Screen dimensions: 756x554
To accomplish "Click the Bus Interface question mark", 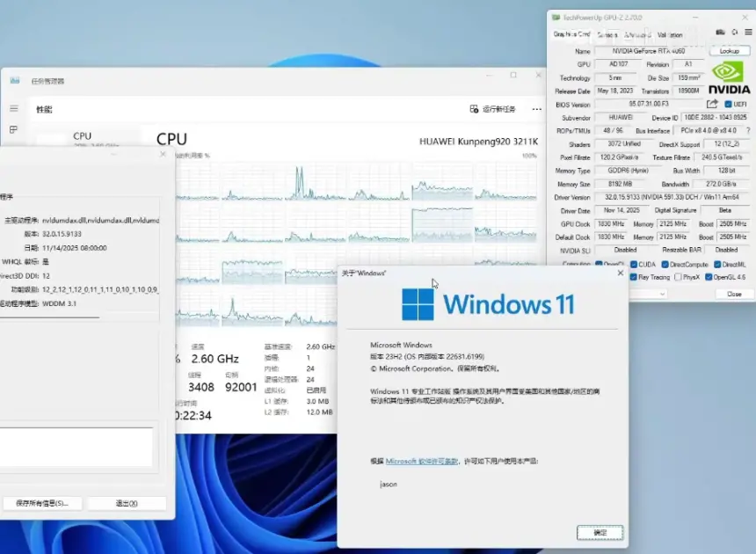I will point(748,131).
